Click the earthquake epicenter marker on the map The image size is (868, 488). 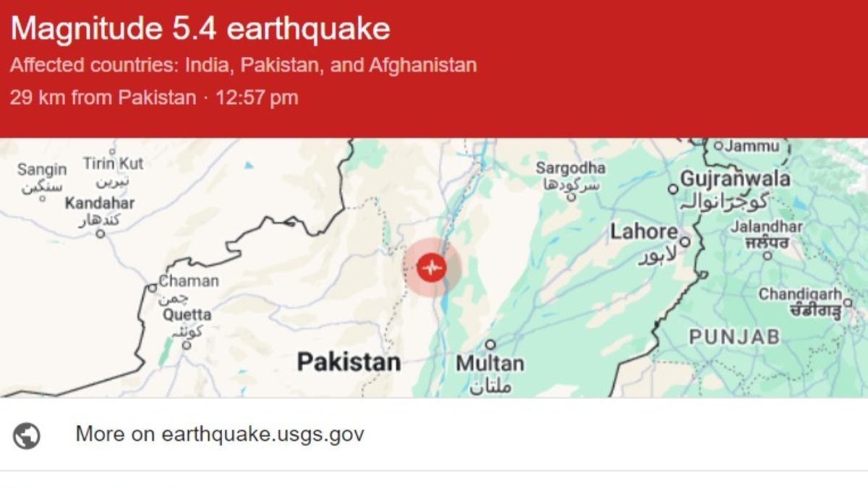432,267
